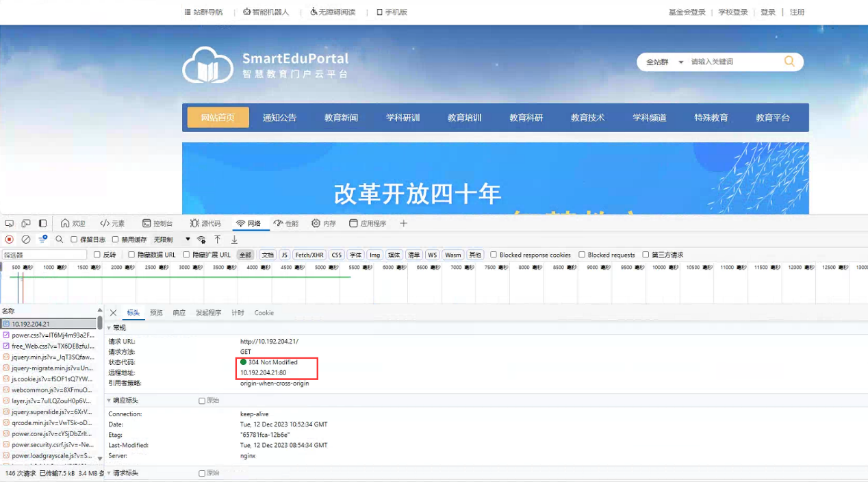Check the Blocked response cookies checkbox

[494, 255]
